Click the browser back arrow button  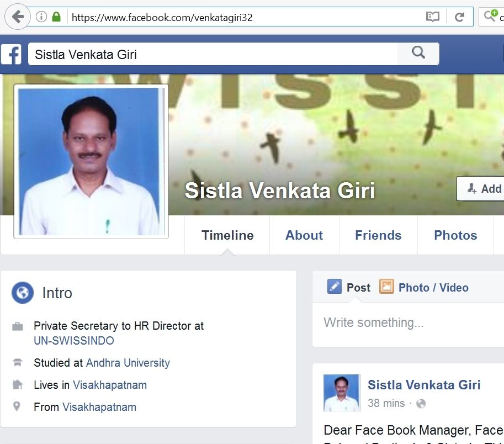click(x=18, y=17)
